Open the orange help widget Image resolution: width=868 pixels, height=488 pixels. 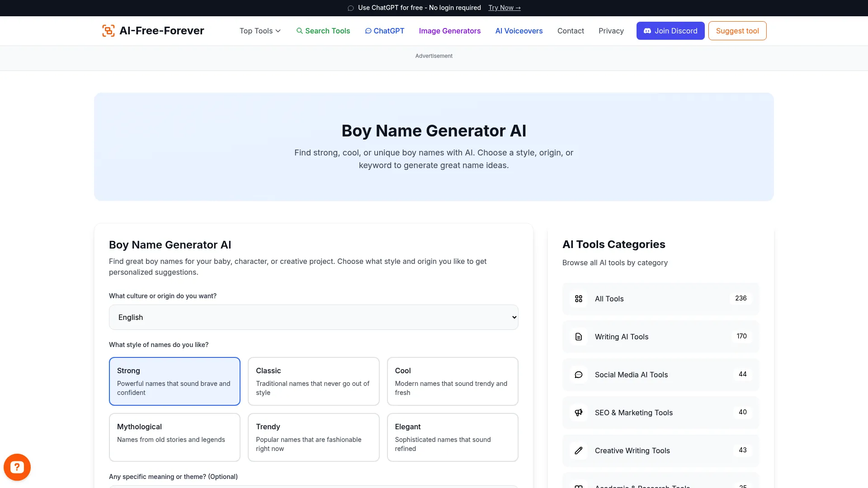click(17, 467)
